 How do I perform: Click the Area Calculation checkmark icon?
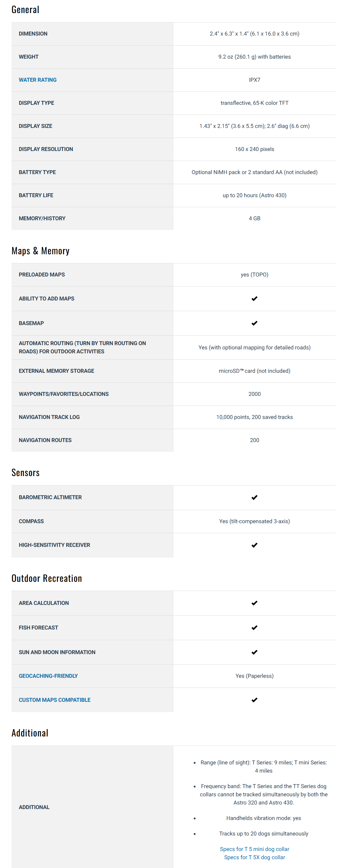coord(254,603)
